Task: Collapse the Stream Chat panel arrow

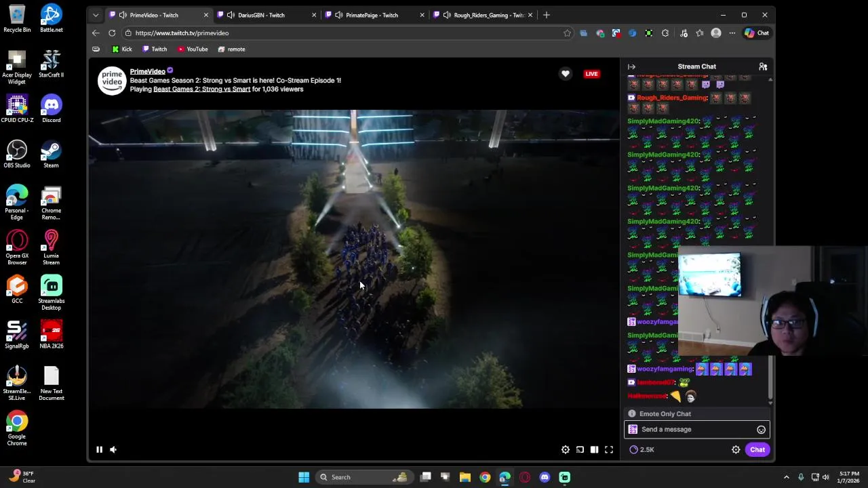Action: (x=631, y=66)
